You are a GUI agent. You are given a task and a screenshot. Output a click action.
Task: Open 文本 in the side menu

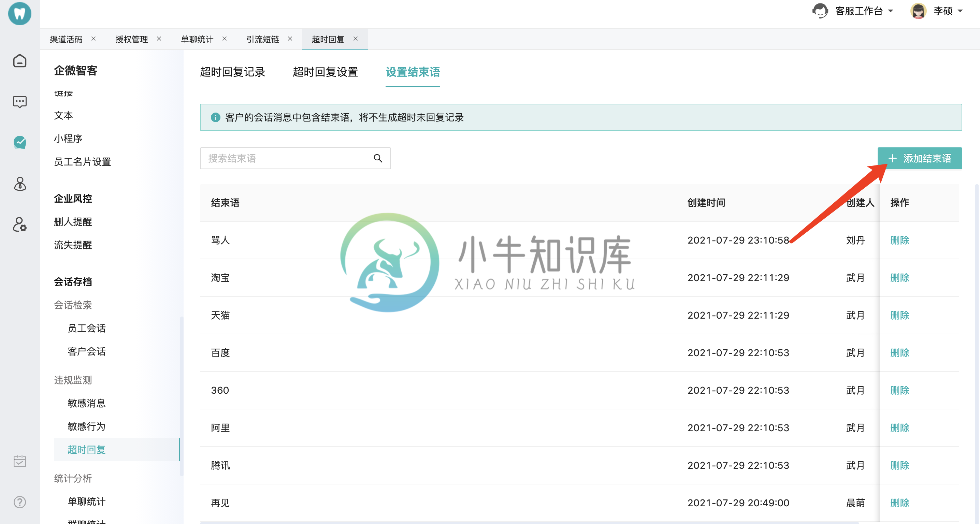63,116
